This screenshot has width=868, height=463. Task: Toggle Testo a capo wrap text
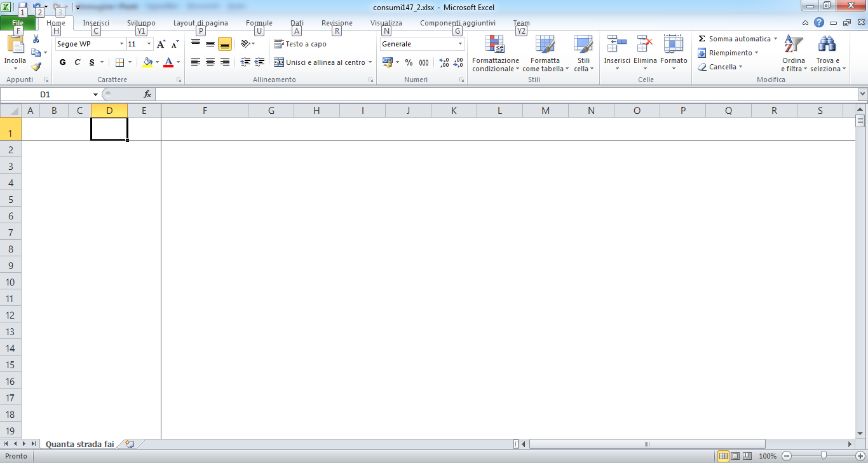click(301, 44)
